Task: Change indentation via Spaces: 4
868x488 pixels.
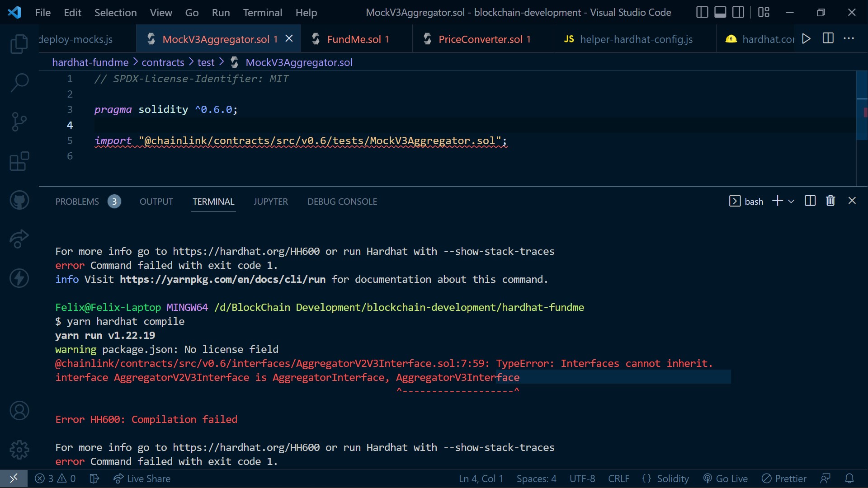Action: coord(537,479)
